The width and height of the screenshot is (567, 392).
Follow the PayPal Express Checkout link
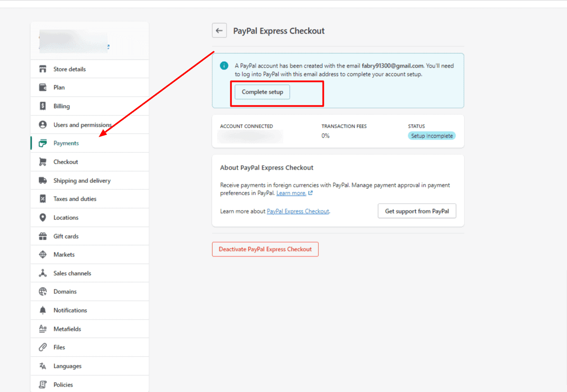[298, 211]
